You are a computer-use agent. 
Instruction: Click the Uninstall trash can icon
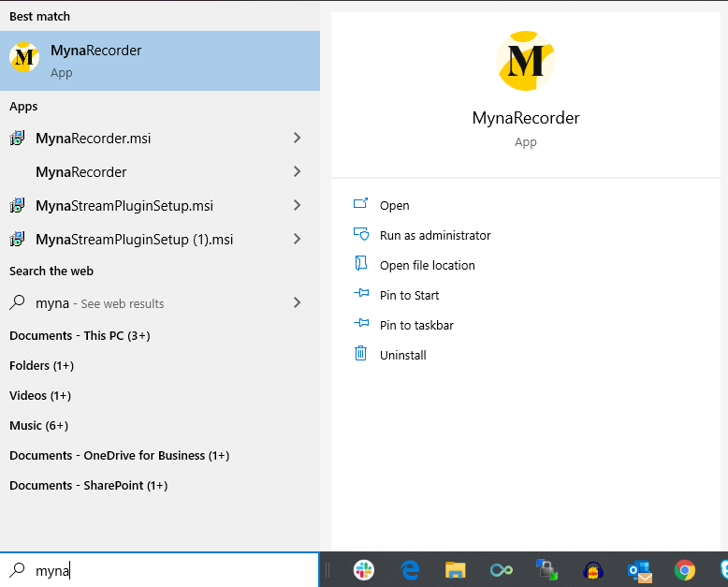coord(361,353)
